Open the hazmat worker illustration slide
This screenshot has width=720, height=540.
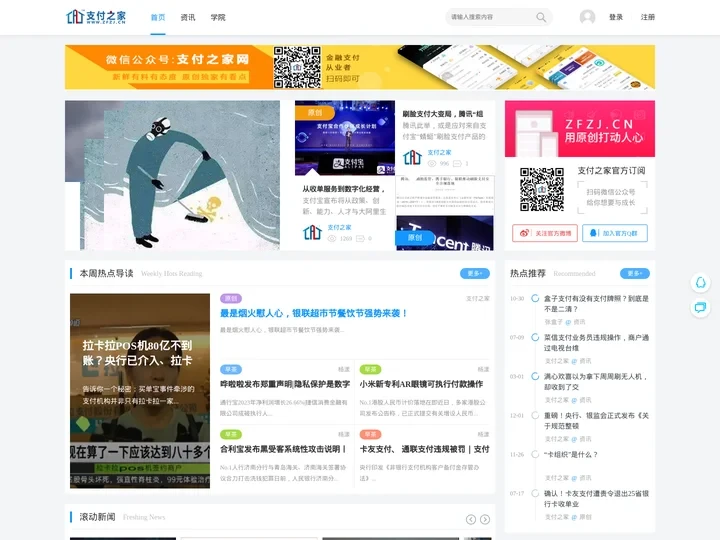172,175
